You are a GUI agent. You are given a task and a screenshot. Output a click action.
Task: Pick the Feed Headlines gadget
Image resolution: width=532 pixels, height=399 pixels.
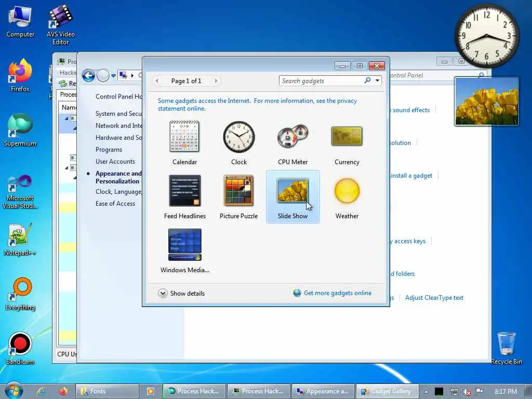184,197
